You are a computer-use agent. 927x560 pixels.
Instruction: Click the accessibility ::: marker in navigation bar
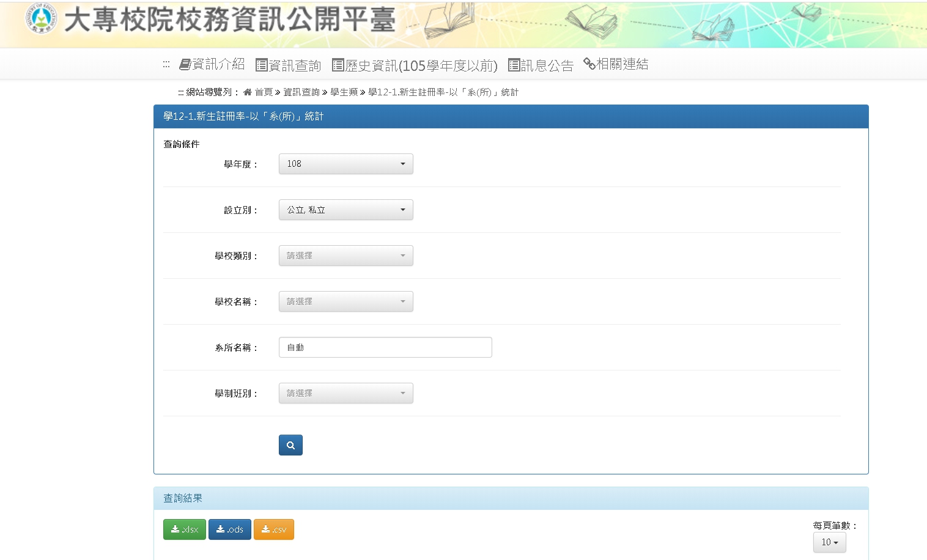pyautogui.click(x=166, y=64)
